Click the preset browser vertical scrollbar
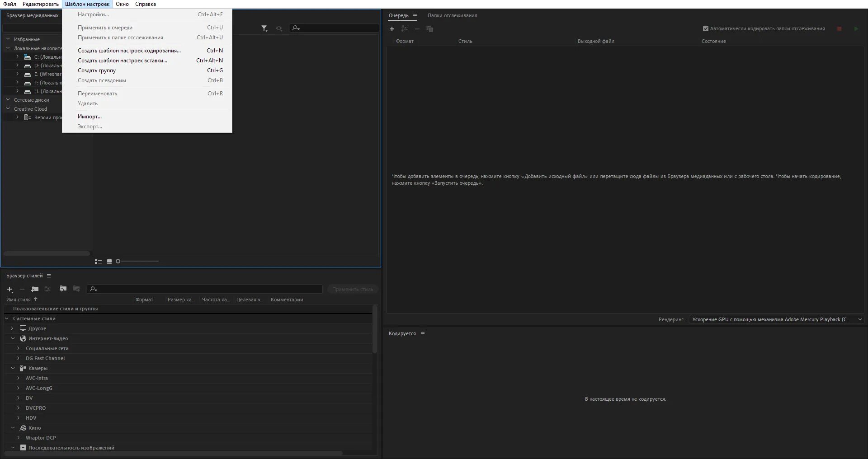Screen dimensions: 868x459 tap(374, 330)
